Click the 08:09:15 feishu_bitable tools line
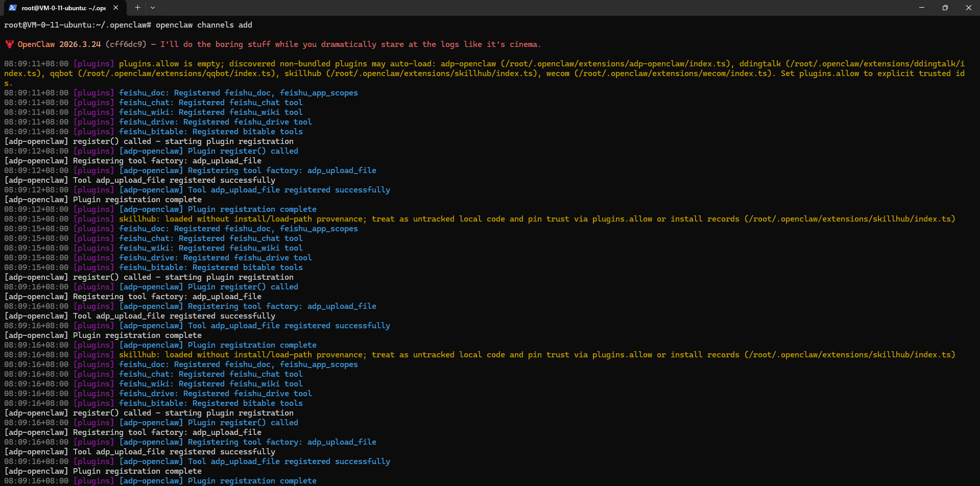This screenshot has width=980, height=486. tap(153, 268)
